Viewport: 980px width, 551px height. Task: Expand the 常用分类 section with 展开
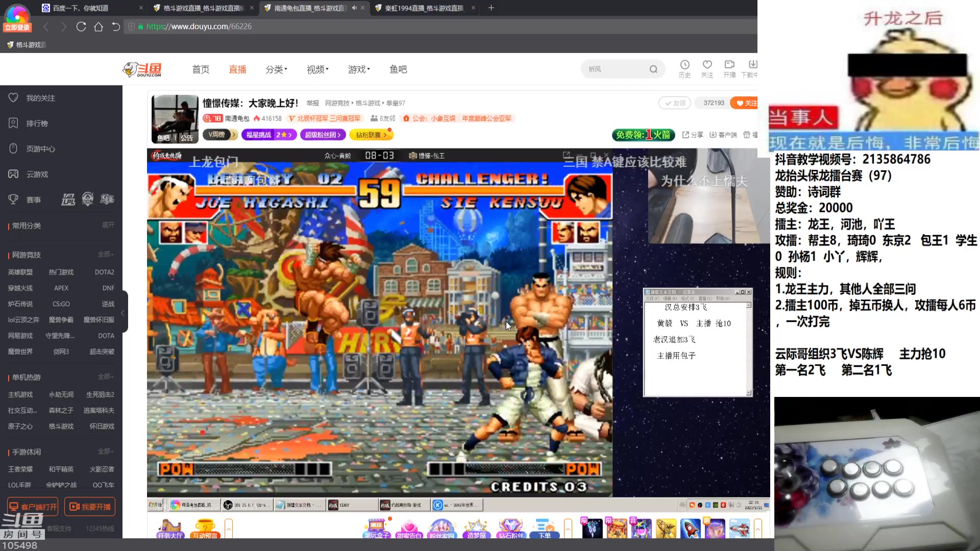pyautogui.click(x=108, y=225)
